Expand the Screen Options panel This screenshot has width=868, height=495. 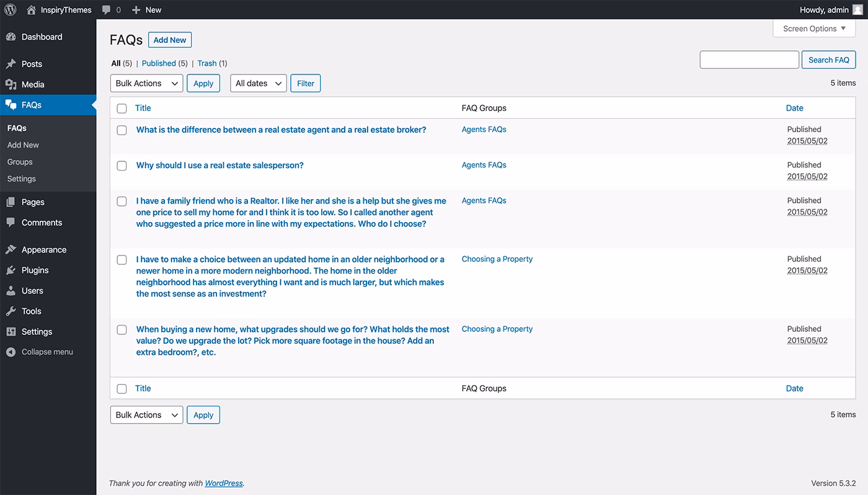(x=814, y=29)
